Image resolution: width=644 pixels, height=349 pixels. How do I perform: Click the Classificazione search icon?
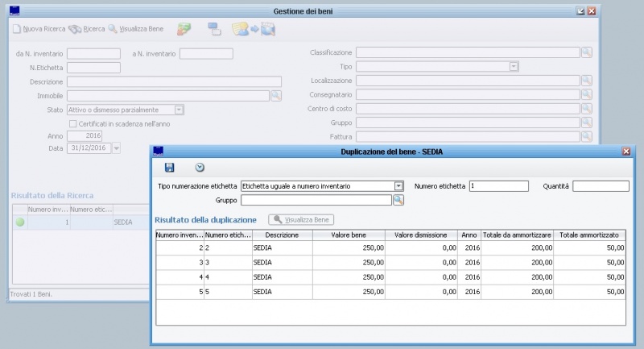pyautogui.click(x=586, y=52)
